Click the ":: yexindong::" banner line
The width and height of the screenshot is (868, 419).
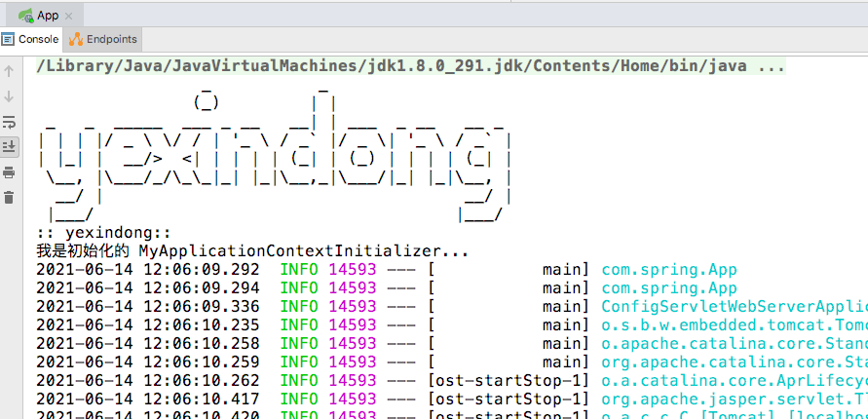[103, 233]
